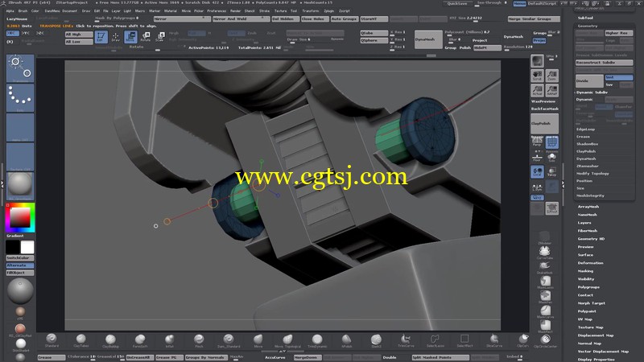Select the Move brush icon
644x362 pixels.
click(x=258, y=339)
